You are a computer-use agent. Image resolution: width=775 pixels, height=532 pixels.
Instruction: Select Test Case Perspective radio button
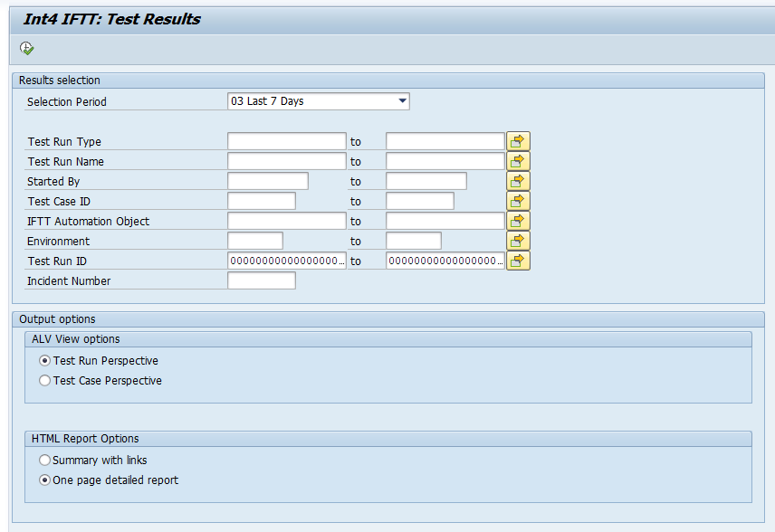point(45,381)
